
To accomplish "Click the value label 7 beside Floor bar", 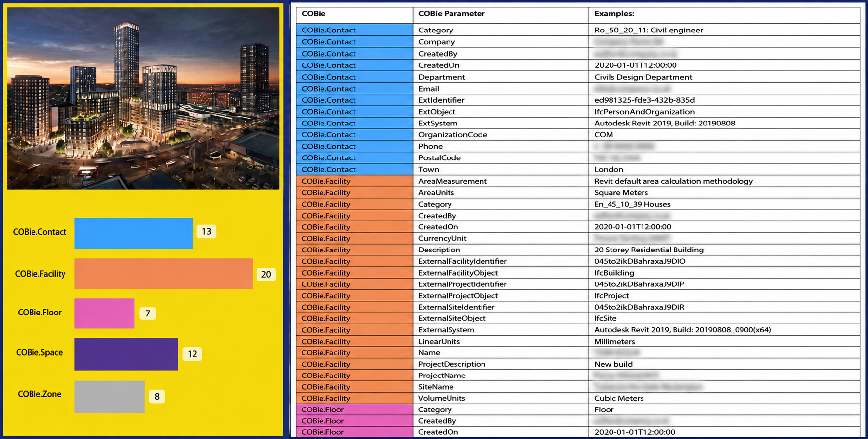I will (147, 314).
